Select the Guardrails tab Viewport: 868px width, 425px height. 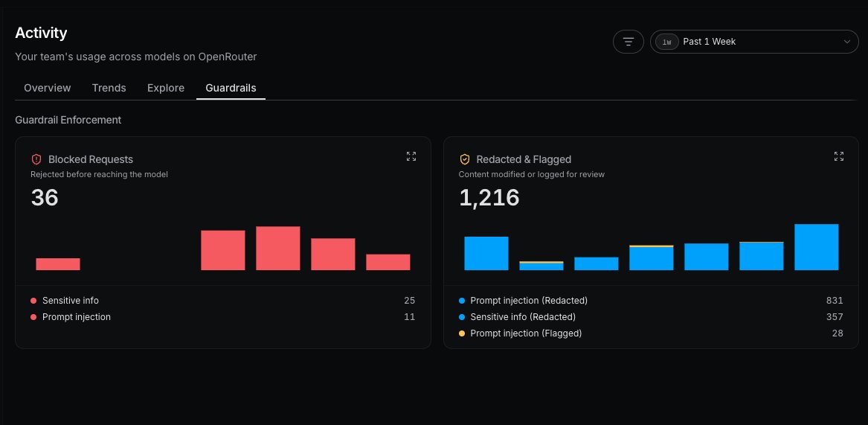tap(231, 88)
